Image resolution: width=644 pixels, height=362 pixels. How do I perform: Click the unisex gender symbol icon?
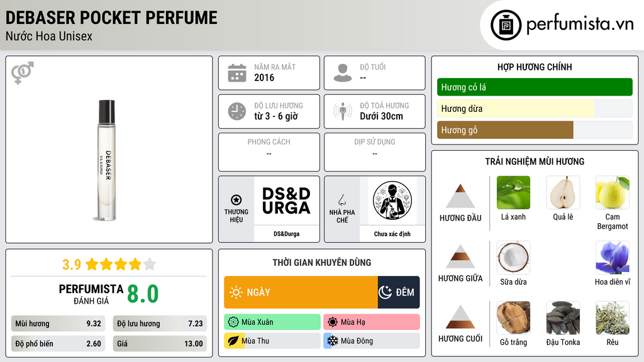[x=23, y=73]
